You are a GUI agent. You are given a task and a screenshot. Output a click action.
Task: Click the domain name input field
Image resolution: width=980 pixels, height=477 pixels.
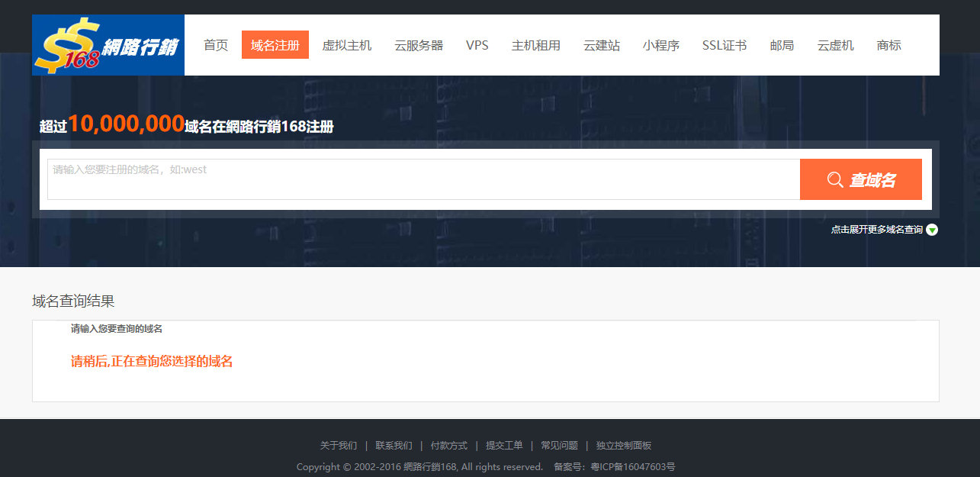423,179
